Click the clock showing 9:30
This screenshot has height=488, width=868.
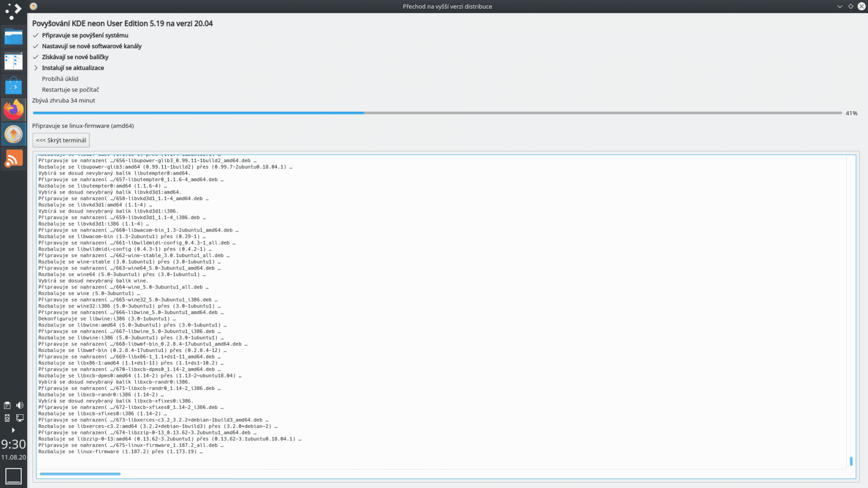point(12,445)
